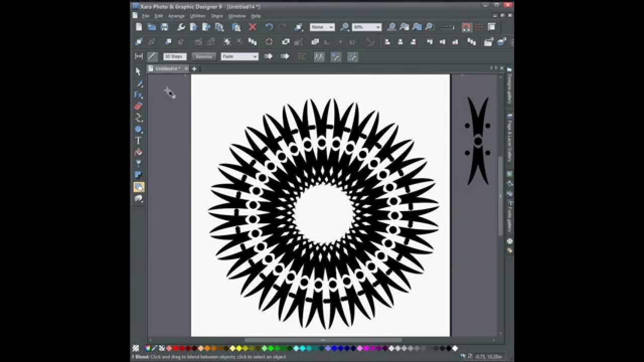Open the Window menu
This screenshot has width=644, height=362.
(237, 16)
